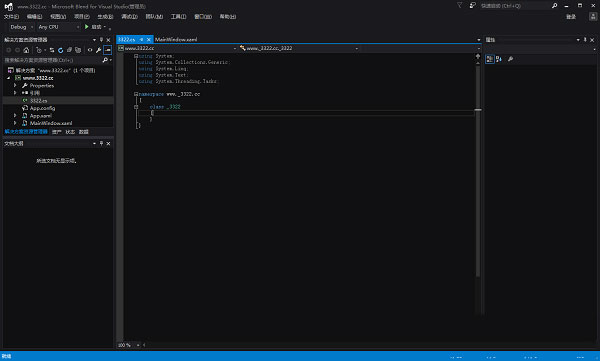Open the ninth menu bar item (Window)
Image resolution: width=600 pixels, height=361 pixels.
203,16
